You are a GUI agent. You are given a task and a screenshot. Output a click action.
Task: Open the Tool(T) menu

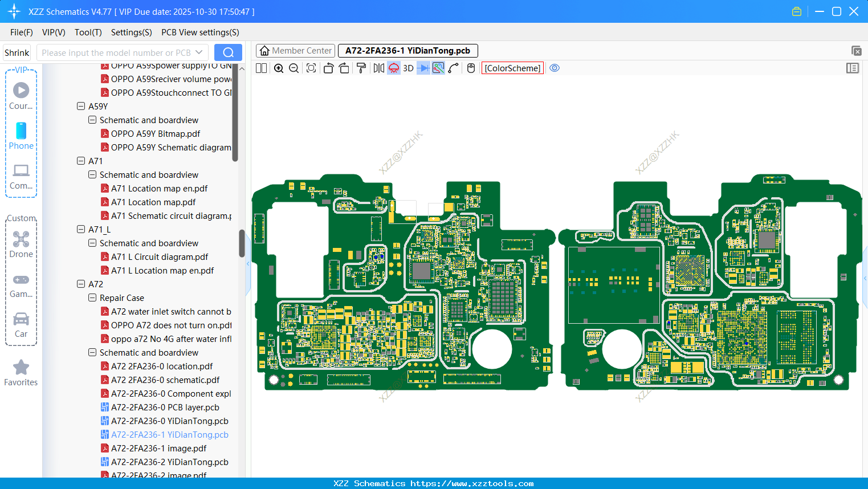point(88,32)
